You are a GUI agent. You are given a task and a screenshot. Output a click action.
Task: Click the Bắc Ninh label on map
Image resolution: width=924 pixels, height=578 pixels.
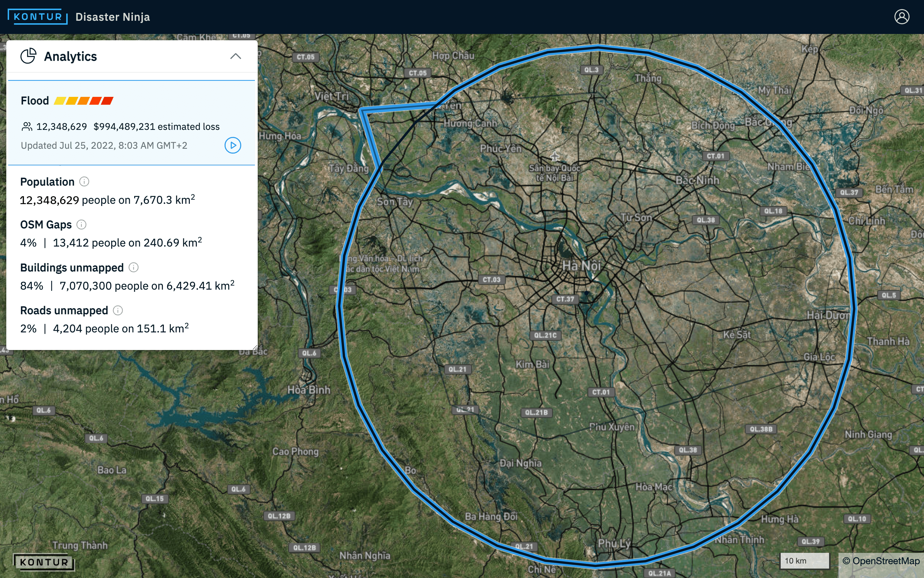[x=697, y=180]
